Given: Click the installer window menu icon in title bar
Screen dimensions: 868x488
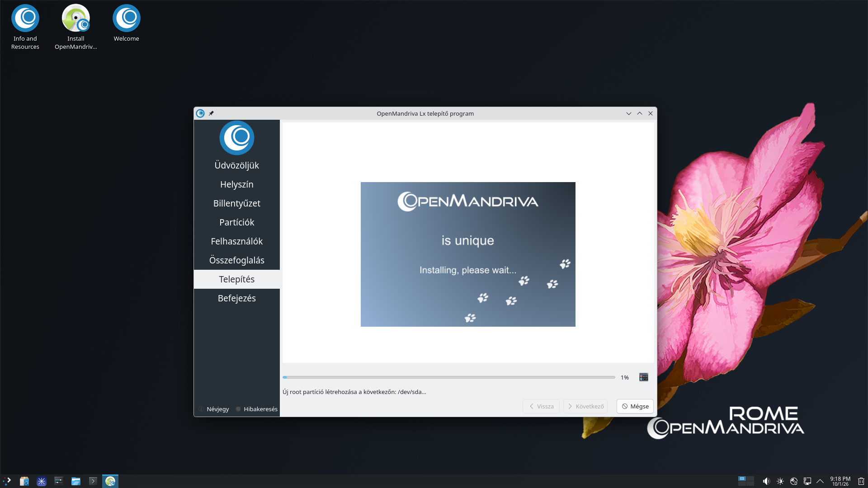Looking at the screenshot, I should tap(201, 113).
